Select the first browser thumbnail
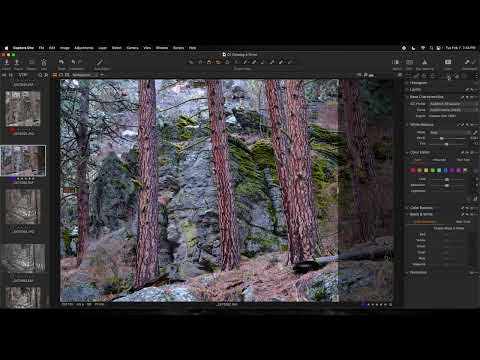This screenshot has height=360, width=480. [x=23, y=109]
